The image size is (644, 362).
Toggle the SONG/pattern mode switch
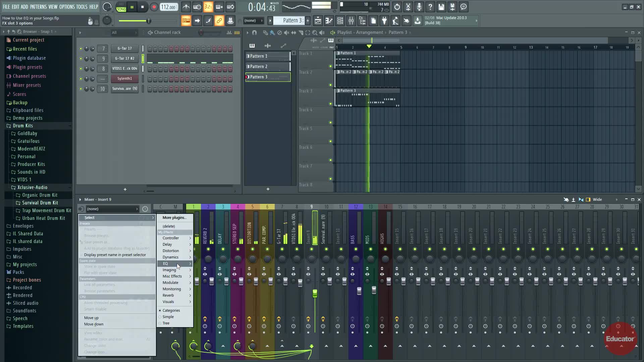[x=121, y=7]
